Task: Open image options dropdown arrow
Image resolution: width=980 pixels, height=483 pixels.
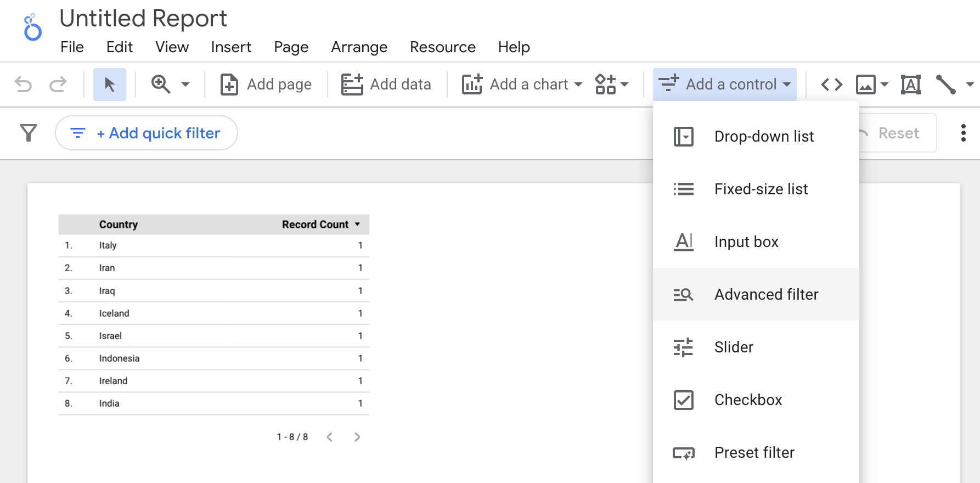Action: pos(885,85)
